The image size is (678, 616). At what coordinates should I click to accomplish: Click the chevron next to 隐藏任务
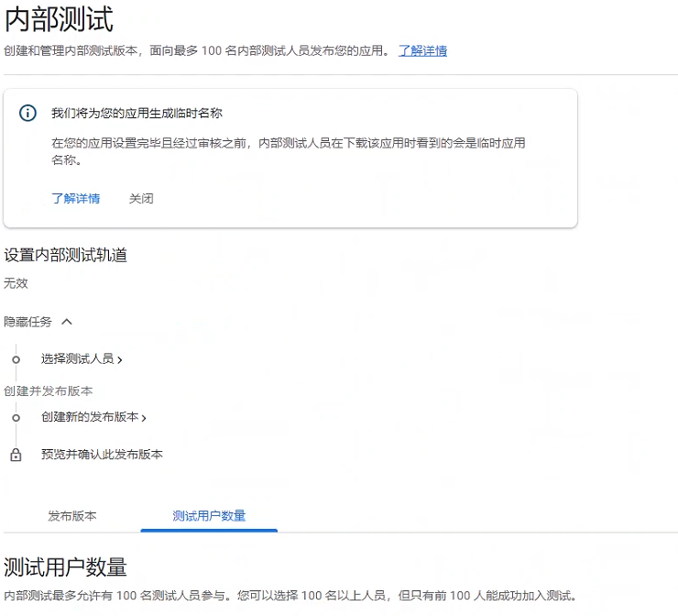pos(67,322)
